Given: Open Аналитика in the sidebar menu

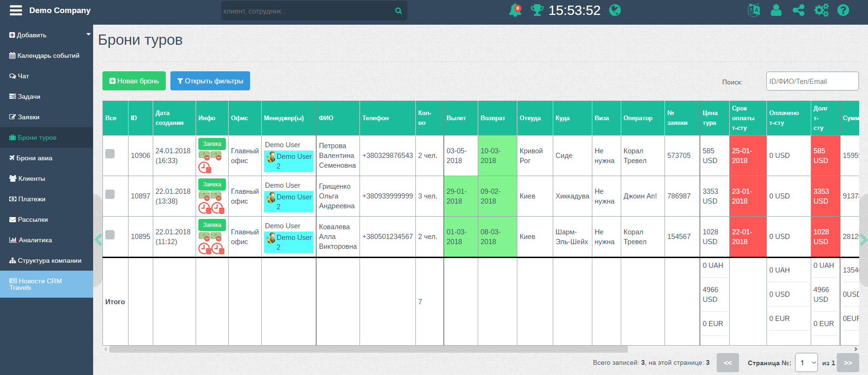Looking at the screenshot, I should [x=35, y=240].
